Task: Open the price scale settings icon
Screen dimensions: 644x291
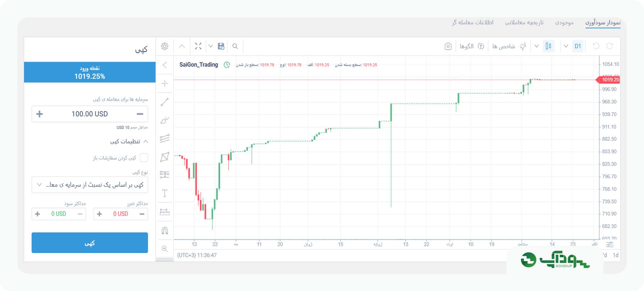Action: (x=610, y=244)
